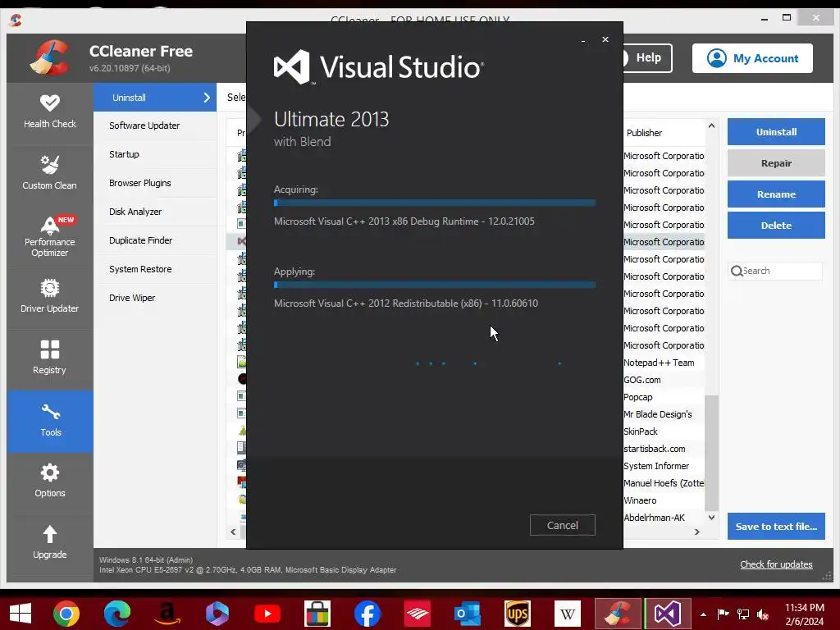Image resolution: width=840 pixels, height=630 pixels.
Task: Click the Delete button
Action: tap(776, 225)
